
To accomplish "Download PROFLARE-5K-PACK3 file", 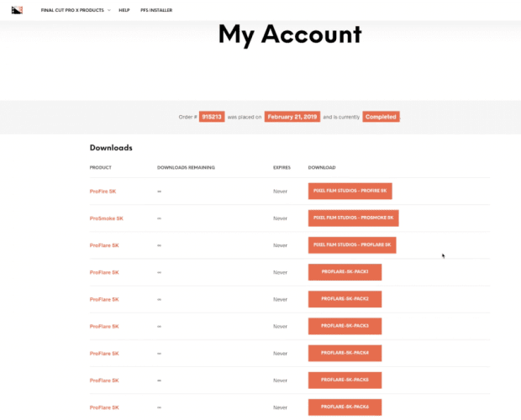I will 345,326.
